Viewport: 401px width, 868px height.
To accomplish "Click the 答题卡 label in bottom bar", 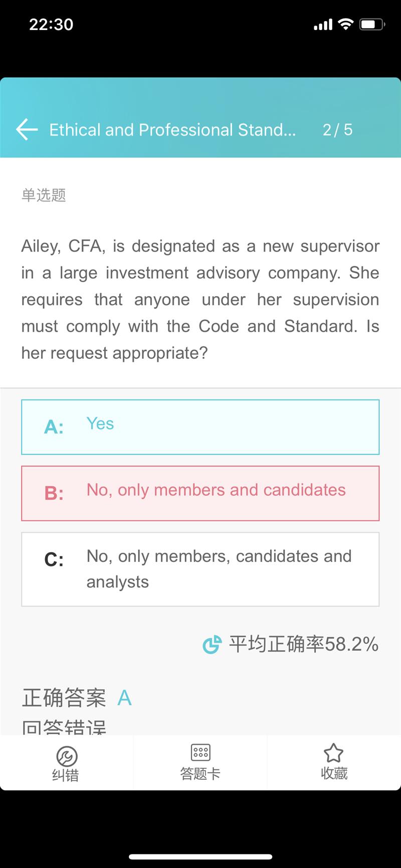I will (x=200, y=774).
